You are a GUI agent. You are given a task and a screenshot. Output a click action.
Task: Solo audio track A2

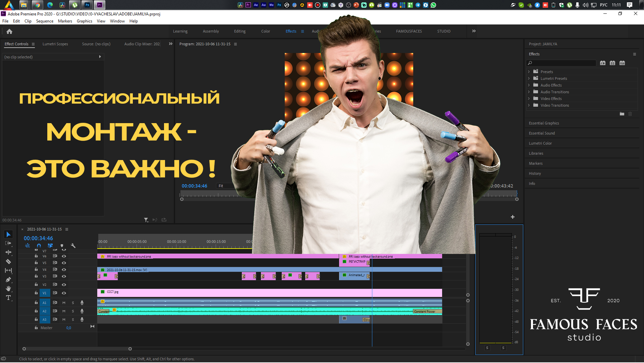(73, 311)
